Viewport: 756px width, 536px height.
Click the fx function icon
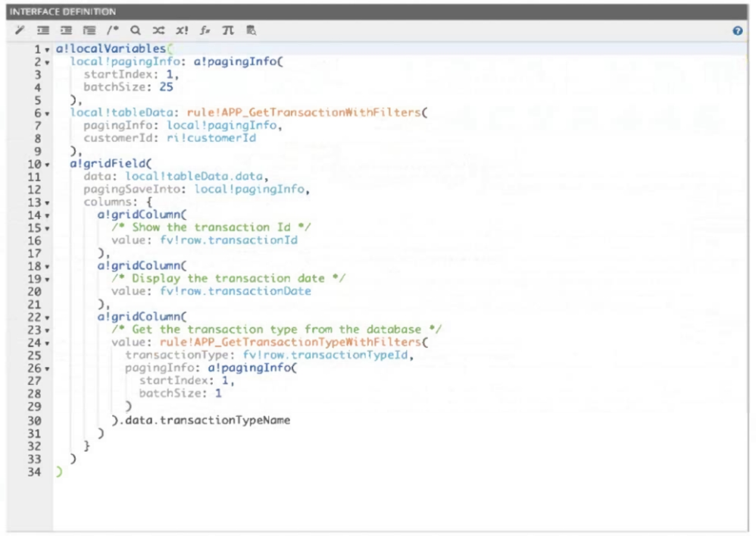205,30
